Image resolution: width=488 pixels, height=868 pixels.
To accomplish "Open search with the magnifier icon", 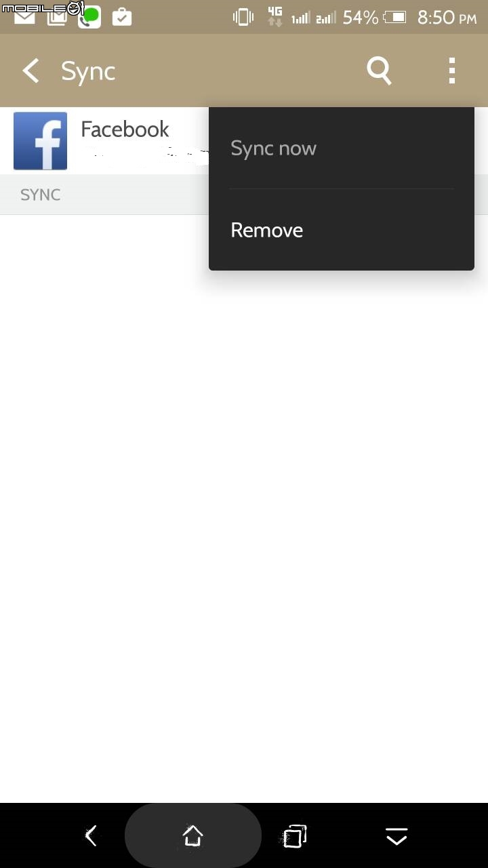I will [380, 71].
